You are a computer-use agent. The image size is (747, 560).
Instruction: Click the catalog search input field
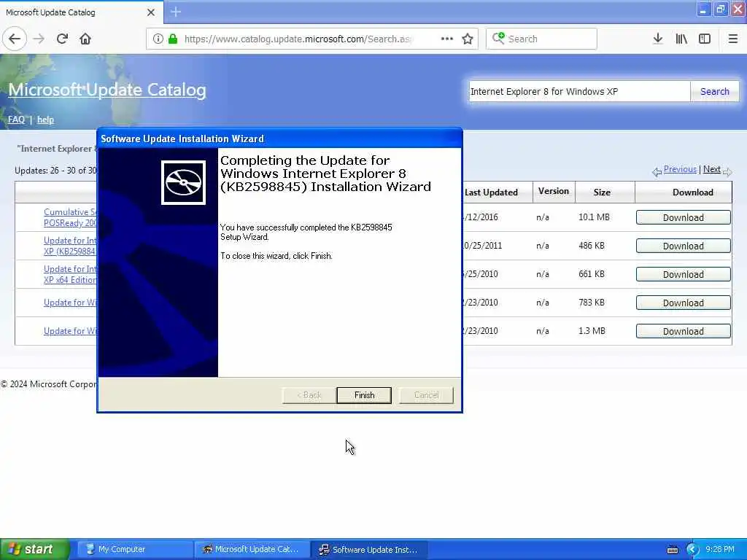tap(579, 91)
